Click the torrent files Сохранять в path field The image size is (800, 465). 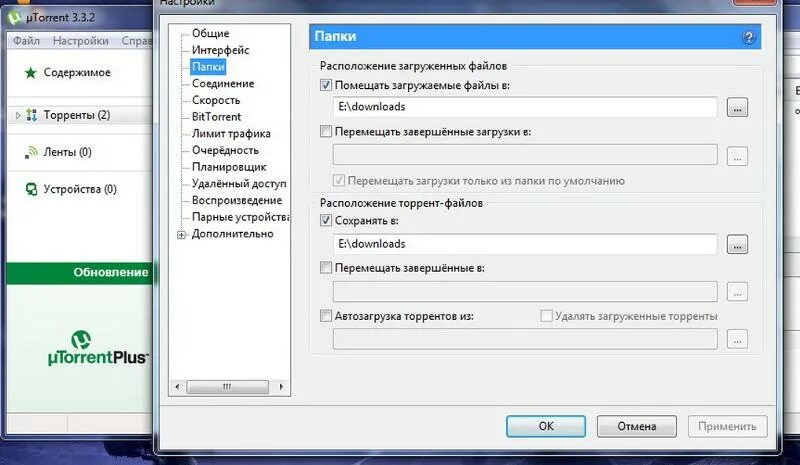(x=525, y=244)
